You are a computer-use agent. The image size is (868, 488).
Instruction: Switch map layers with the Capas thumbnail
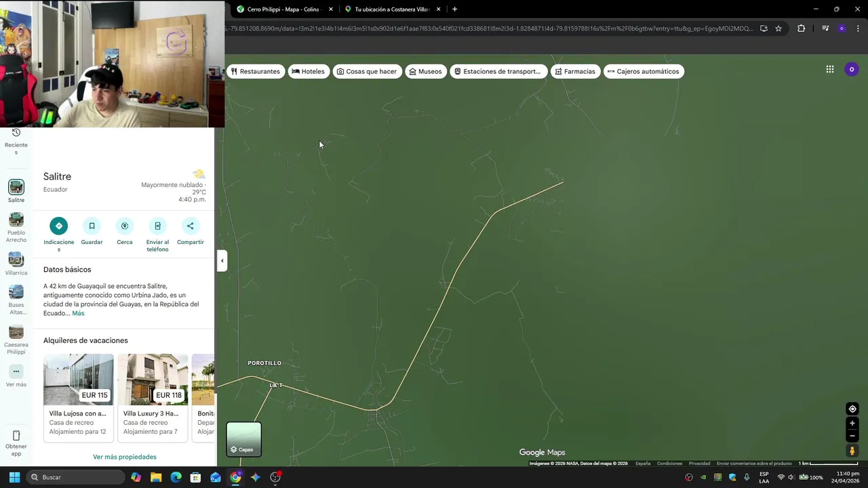point(243,439)
